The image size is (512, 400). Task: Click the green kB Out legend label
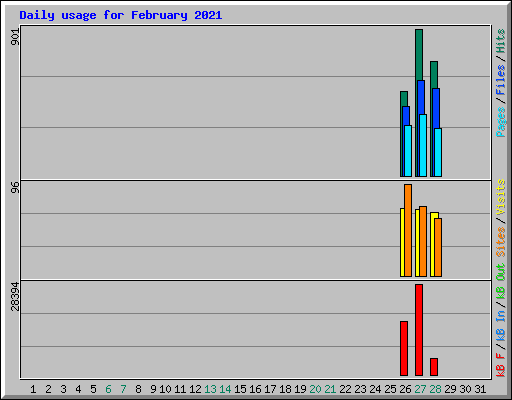tap(500, 281)
